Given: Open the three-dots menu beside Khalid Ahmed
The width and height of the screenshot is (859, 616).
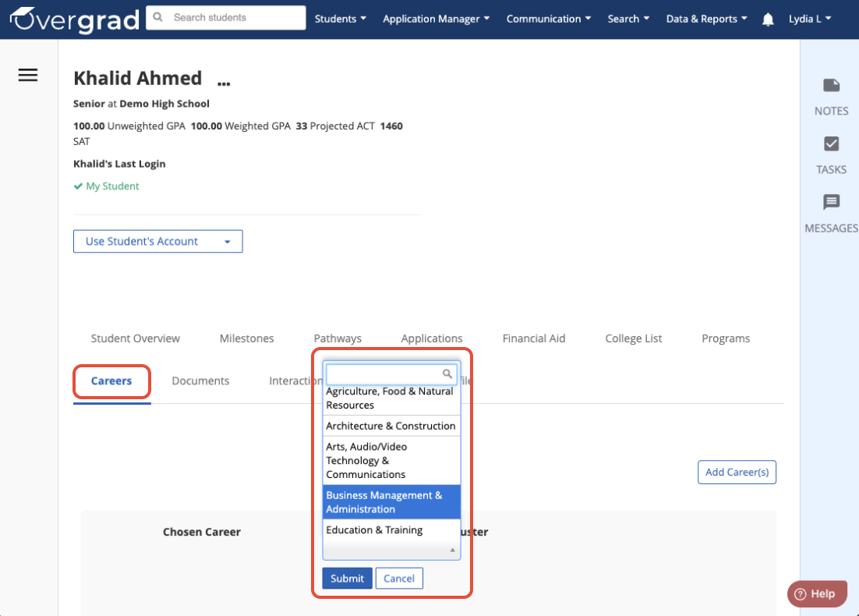Looking at the screenshot, I should tap(224, 83).
